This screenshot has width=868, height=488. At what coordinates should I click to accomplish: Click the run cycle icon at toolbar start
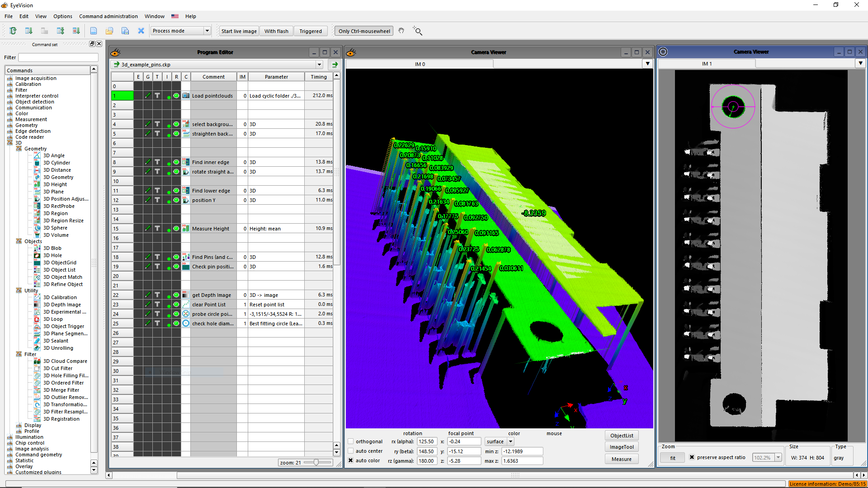pyautogui.click(x=13, y=31)
